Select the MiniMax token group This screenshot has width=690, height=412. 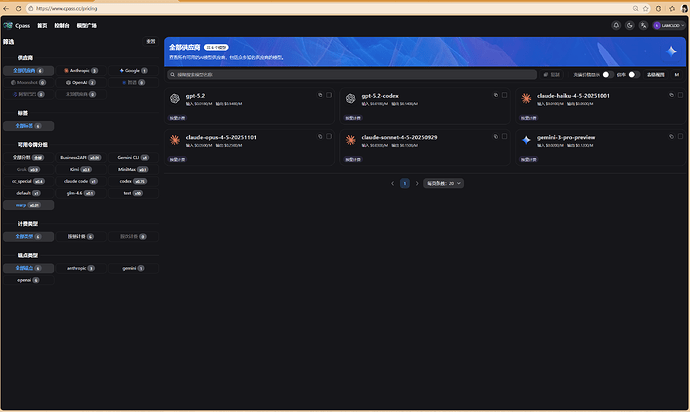(133, 169)
